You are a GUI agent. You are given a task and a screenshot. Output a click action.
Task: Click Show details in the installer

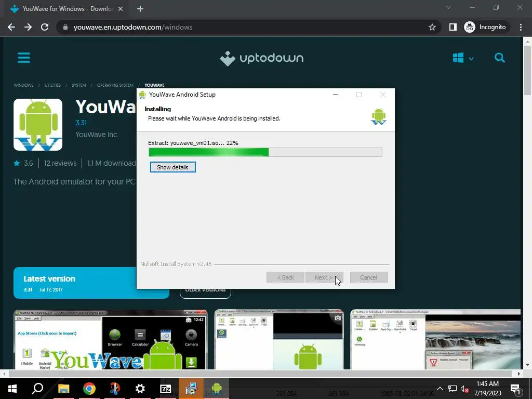[172, 167]
